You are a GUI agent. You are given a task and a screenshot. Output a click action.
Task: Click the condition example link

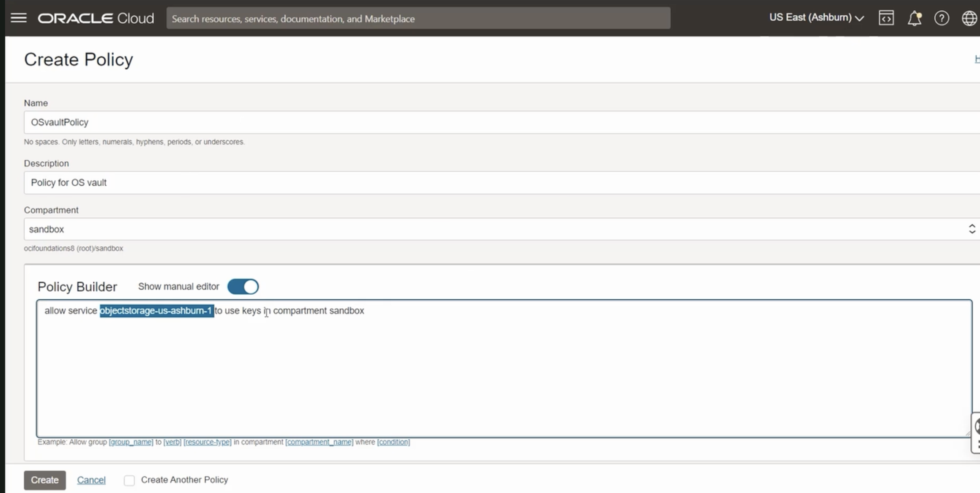tap(393, 442)
